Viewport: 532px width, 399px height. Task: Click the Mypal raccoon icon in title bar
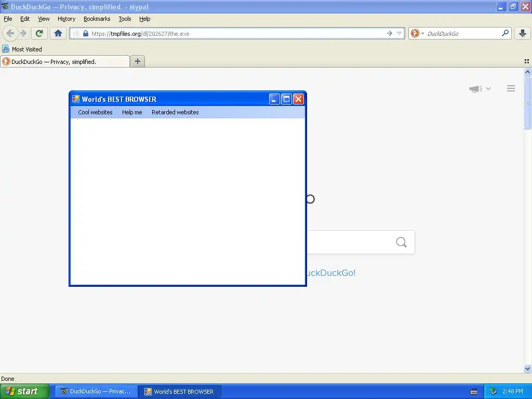tap(5, 6)
